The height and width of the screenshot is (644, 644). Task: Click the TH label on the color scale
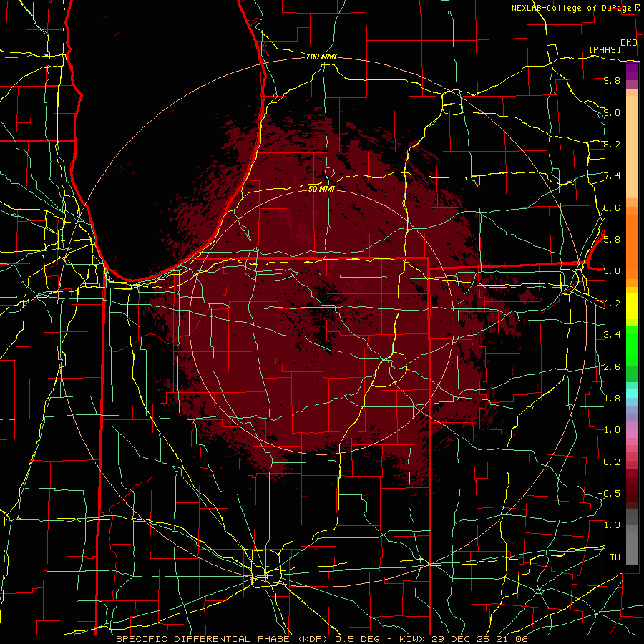coord(615,557)
